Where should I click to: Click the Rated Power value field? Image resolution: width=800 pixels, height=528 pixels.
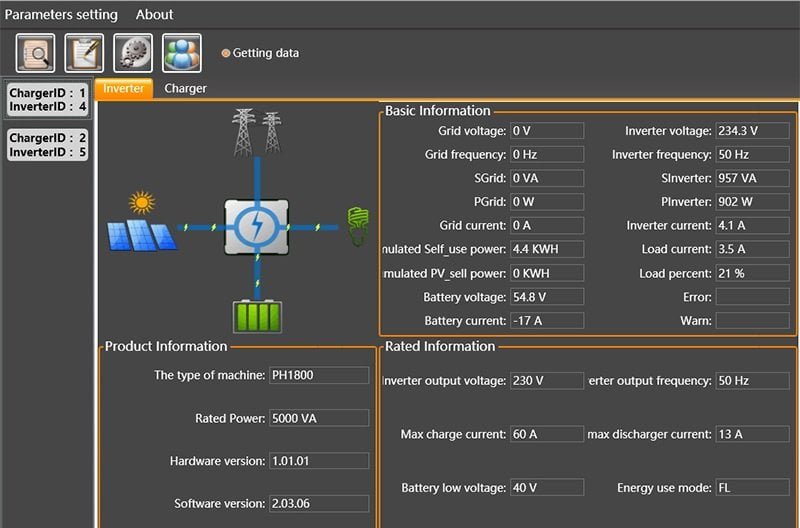click(318, 418)
